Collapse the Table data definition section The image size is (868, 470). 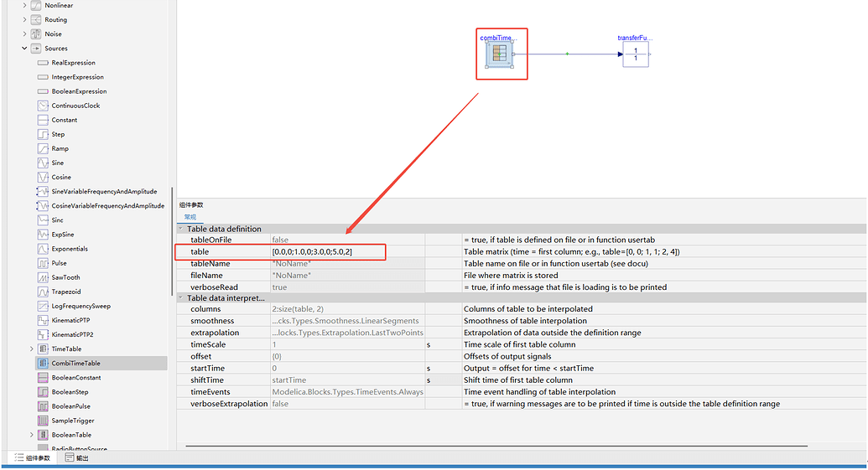pyautogui.click(x=181, y=229)
